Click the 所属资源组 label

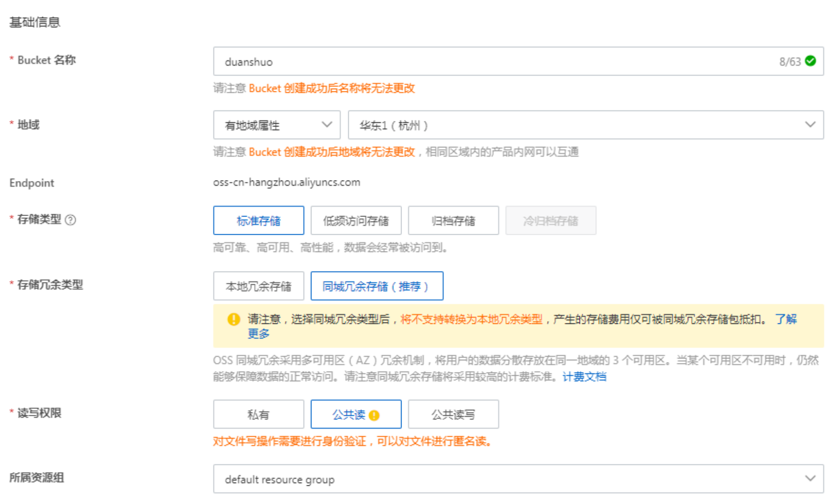coord(37,477)
